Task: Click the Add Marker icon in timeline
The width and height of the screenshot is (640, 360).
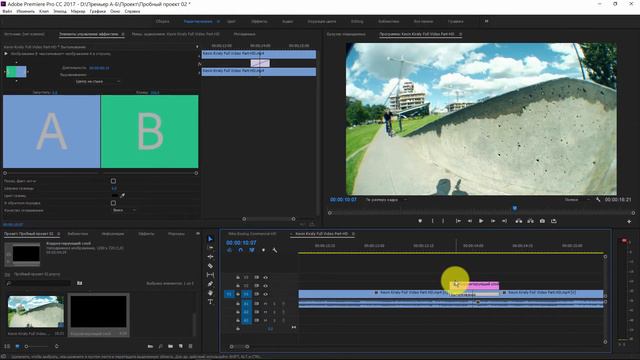Action: coord(263,250)
